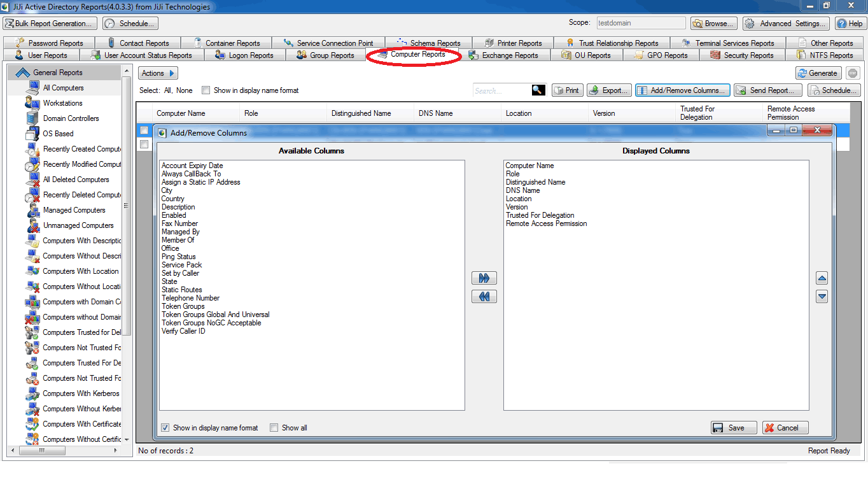Image resolution: width=868 pixels, height=489 pixels.
Task: Click the All Deleted Computers icon
Action: coord(32,180)
